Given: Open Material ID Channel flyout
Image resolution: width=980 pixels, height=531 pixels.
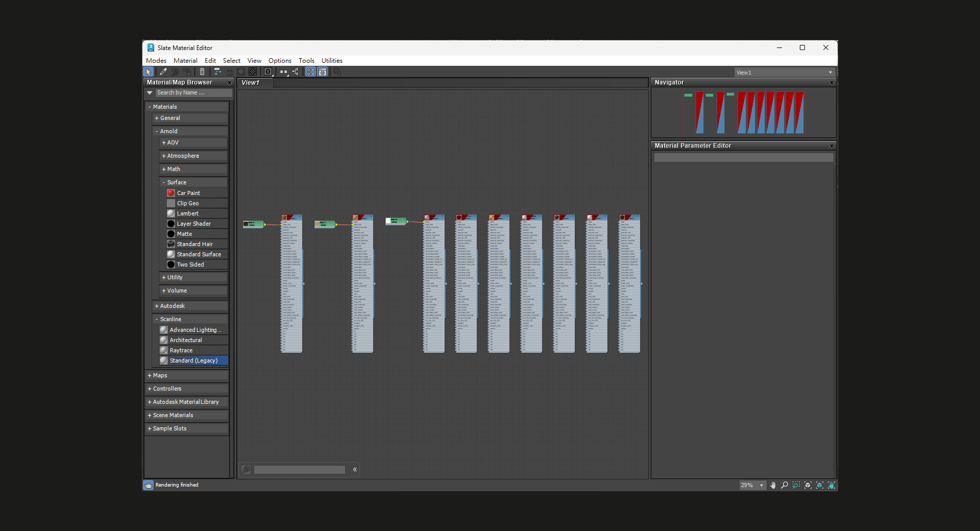Looking at the screenshot, I should pyautogui.click(x=268, y=72).
